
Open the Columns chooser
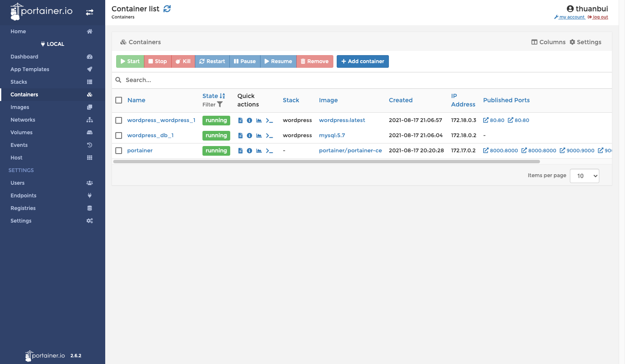pos(548,42)
